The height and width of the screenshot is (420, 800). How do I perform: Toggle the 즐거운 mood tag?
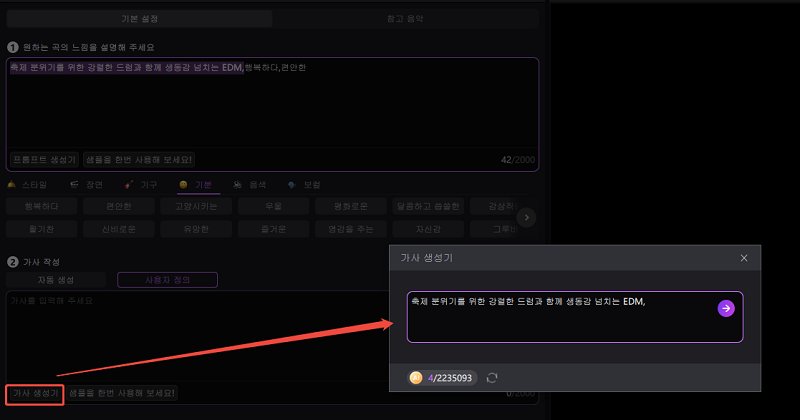(273, 229)
